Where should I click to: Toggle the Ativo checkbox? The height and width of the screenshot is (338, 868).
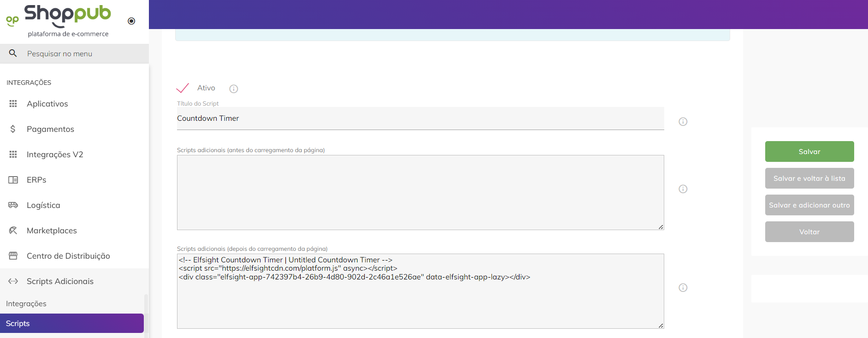coord(183,88)
